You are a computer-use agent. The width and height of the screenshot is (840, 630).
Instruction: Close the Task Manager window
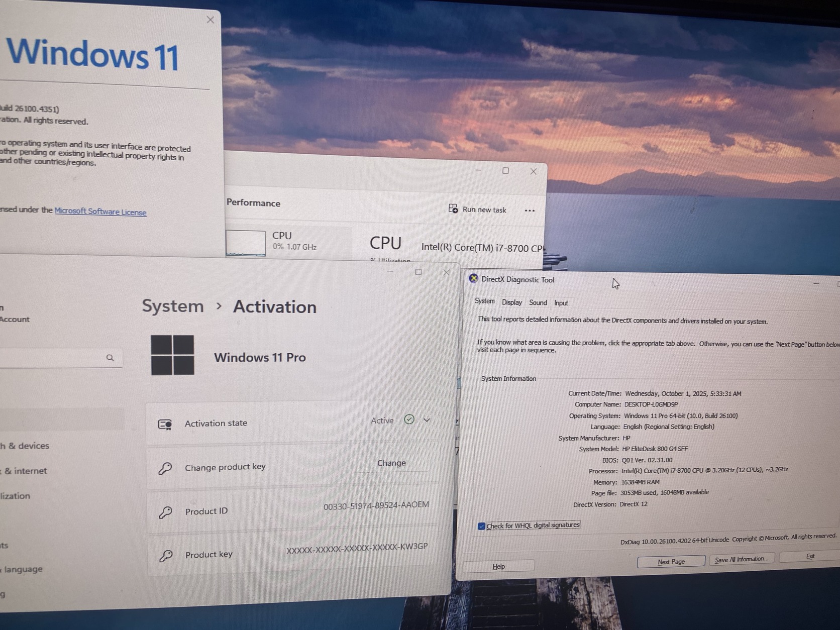pyautogui.click(x=534, y=171)
